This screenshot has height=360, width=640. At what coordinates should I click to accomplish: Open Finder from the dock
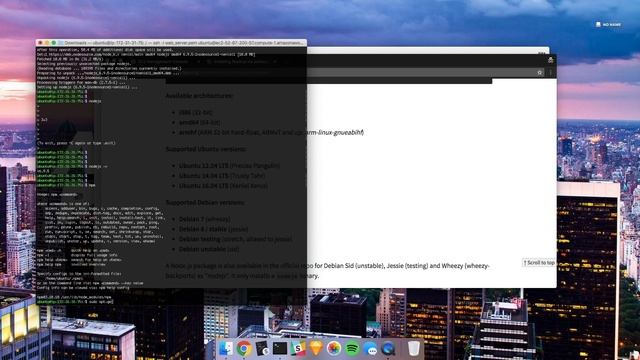click(x=226, y=348)
